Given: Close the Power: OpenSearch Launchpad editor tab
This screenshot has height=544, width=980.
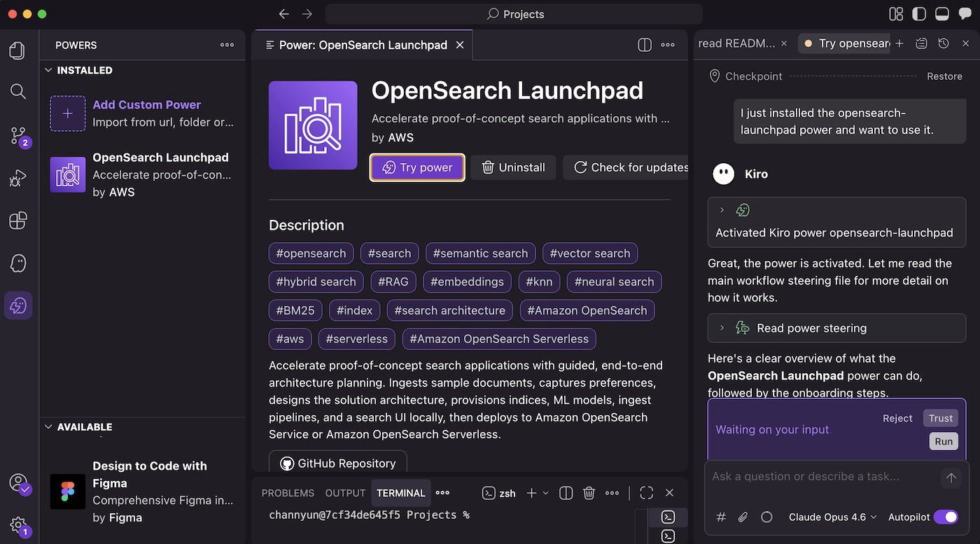Looking at the screenshot, I should (460, 45).
